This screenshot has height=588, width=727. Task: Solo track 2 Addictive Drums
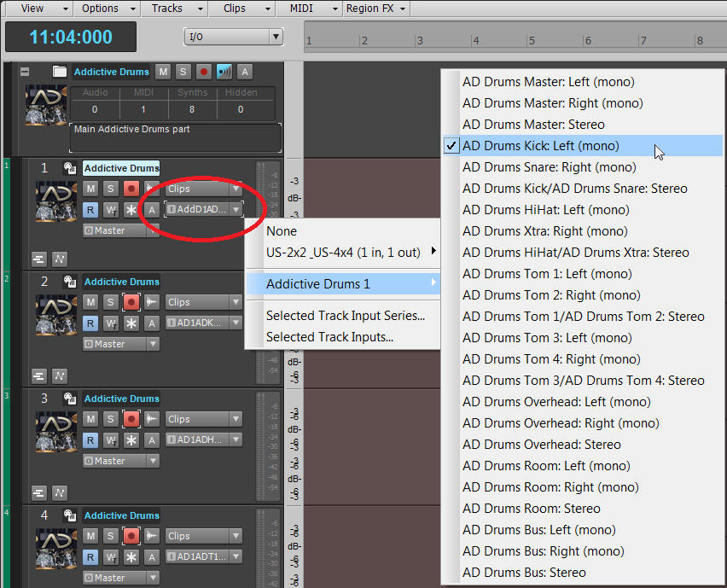tap(110, 302)
